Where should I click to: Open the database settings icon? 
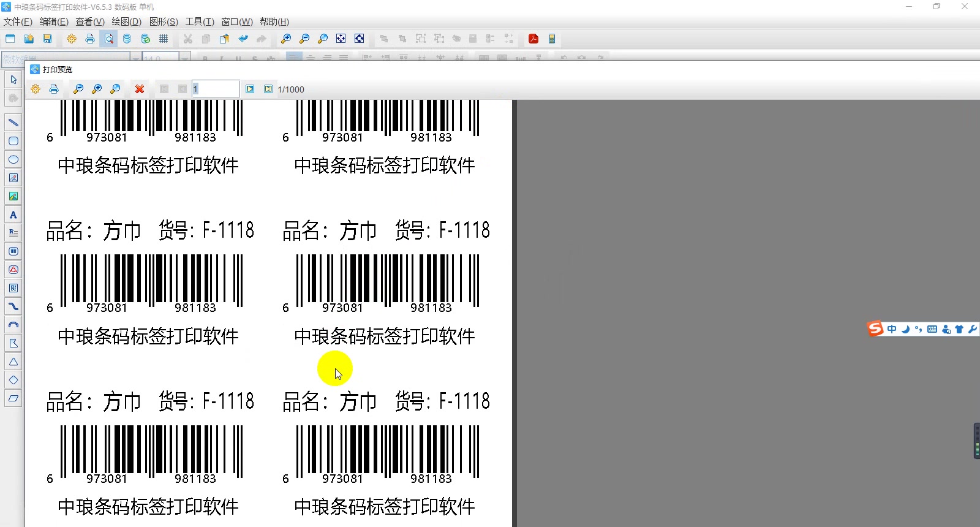pyautogui.click(x=127, y=39)
